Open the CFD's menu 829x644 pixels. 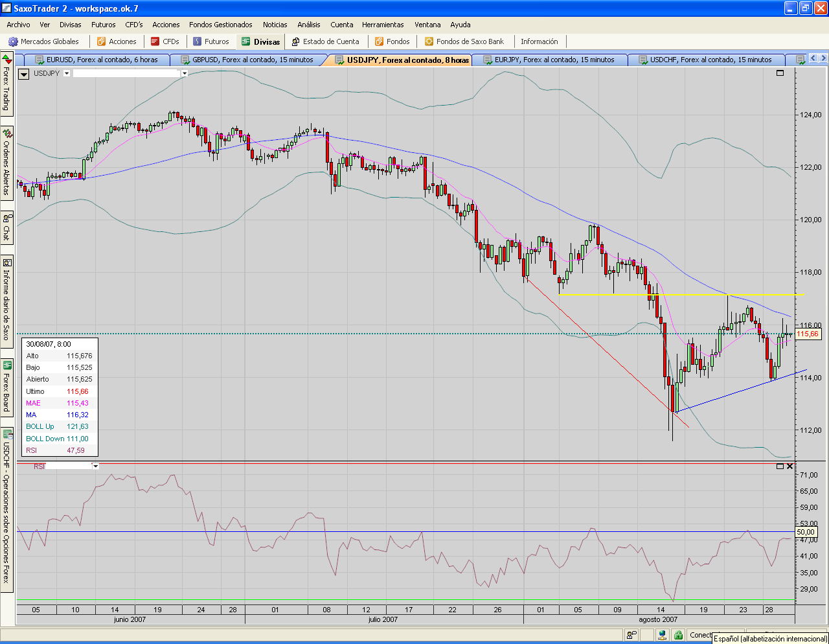pyautogui.click(x=134, y=25)
